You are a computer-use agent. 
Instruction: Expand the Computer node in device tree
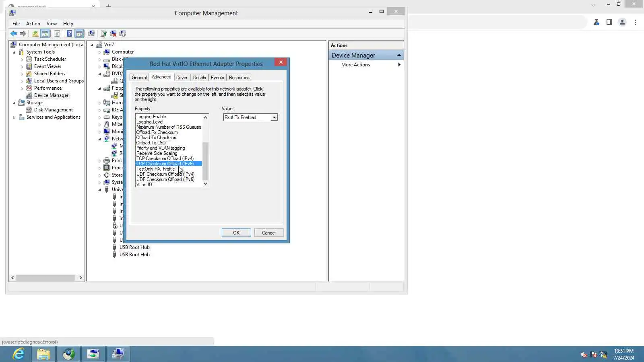pyautogui.click(x=99, y=52)
